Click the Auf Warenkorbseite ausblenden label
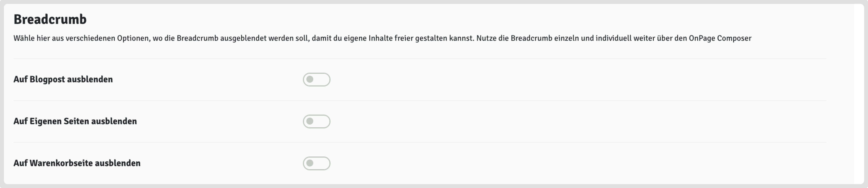This screenshot has width=868, height=188. tap(77, 163)
